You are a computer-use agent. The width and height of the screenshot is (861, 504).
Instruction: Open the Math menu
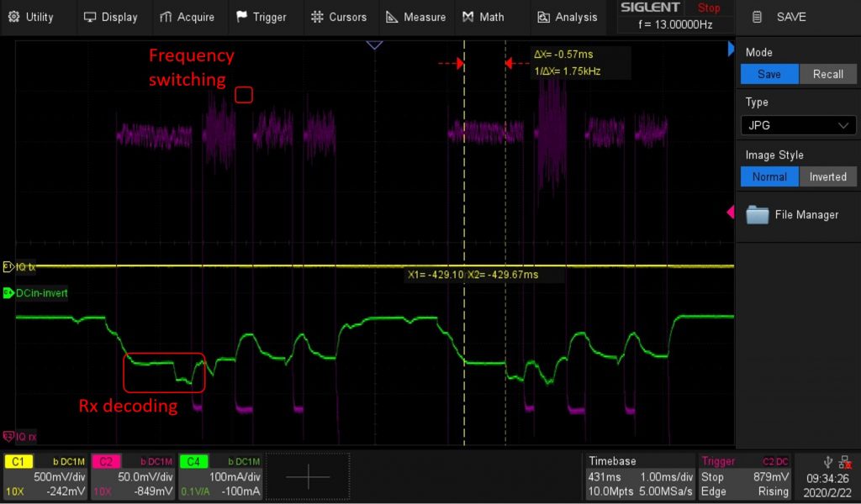click(x=483, y=17)
